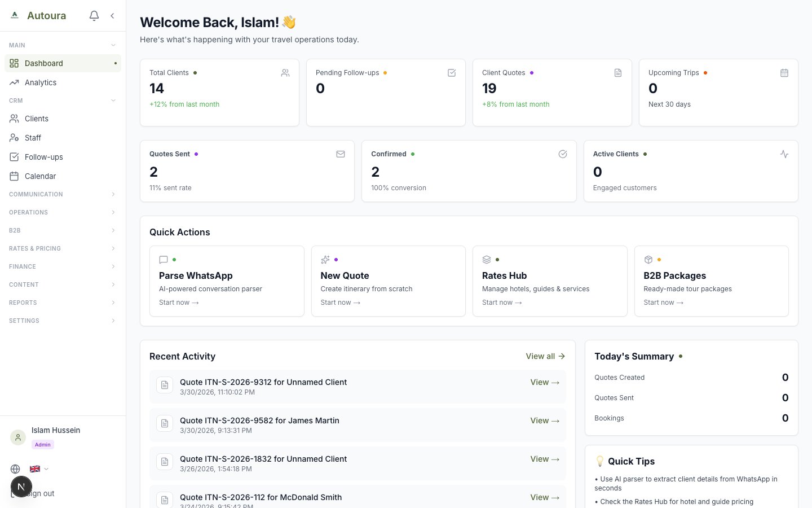Viewport: 812px width, 508px height.
Task: Click the calendar icon on Upcoming Trips card
Action: coord(784,73)
